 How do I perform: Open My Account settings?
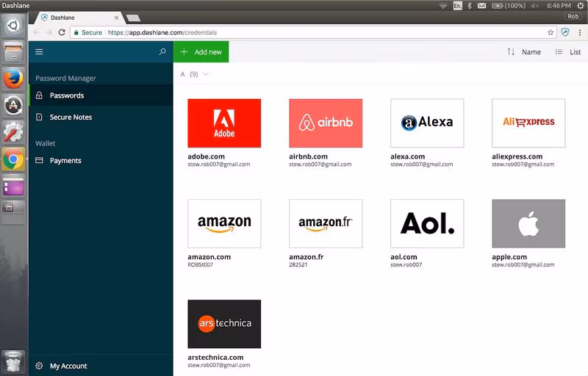[x=101, y=366]
